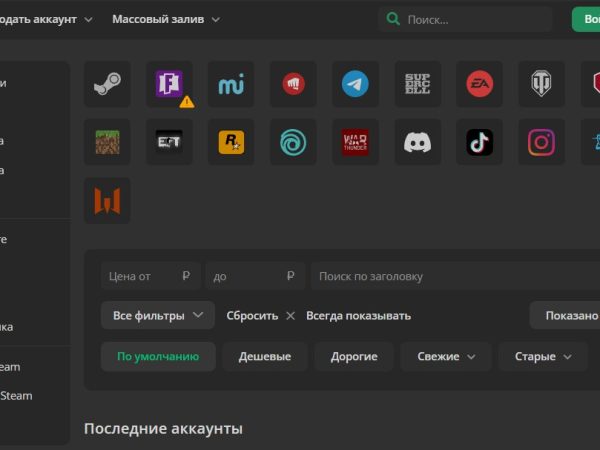Click the warning badge on Fortnite

pos(187,102)
